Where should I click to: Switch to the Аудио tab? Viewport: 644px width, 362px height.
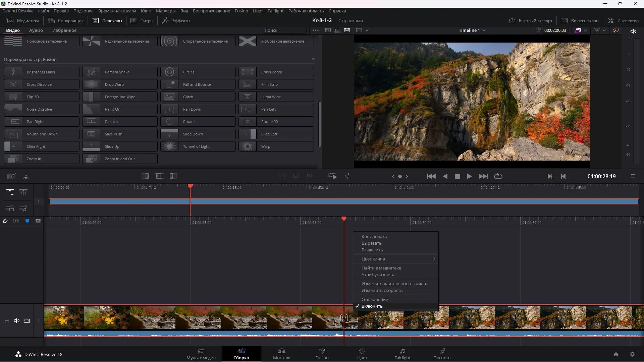point(36,30)
